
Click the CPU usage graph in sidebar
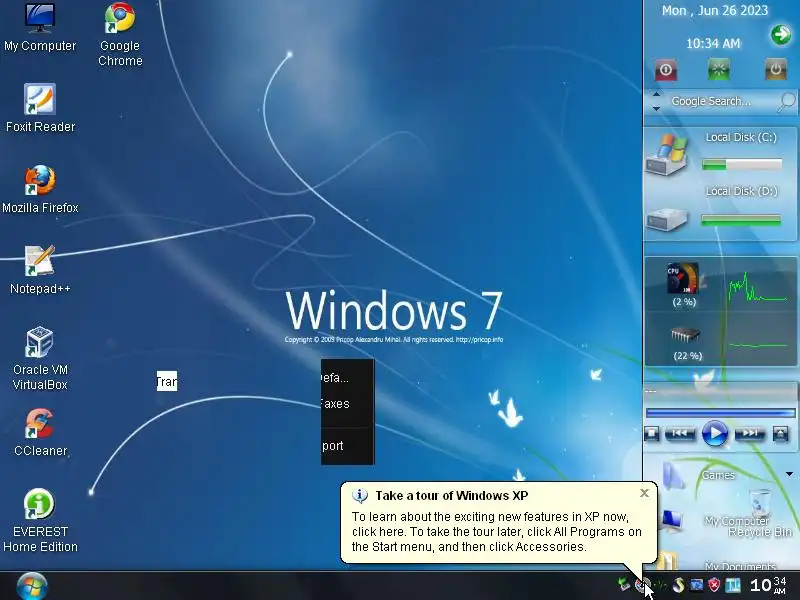pos(758,287)
